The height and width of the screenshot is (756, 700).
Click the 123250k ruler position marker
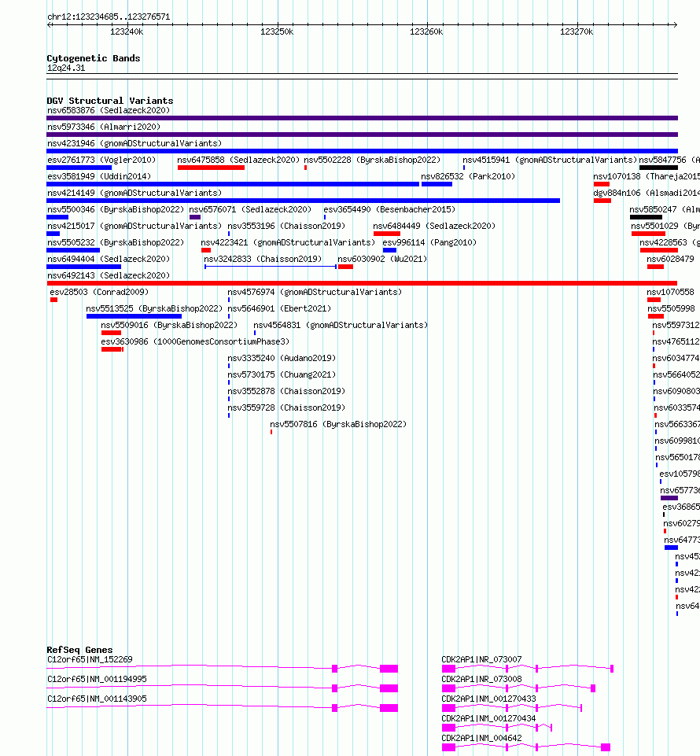(x=277, y=31)
